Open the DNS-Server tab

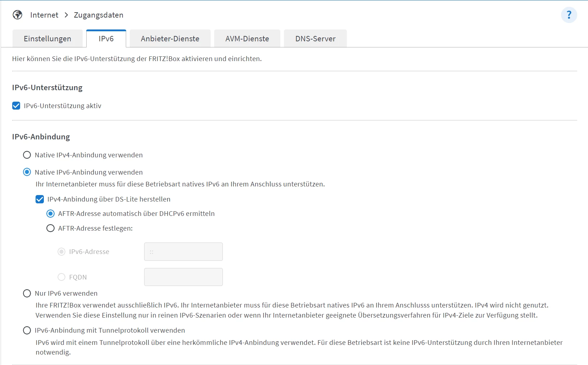315,39
